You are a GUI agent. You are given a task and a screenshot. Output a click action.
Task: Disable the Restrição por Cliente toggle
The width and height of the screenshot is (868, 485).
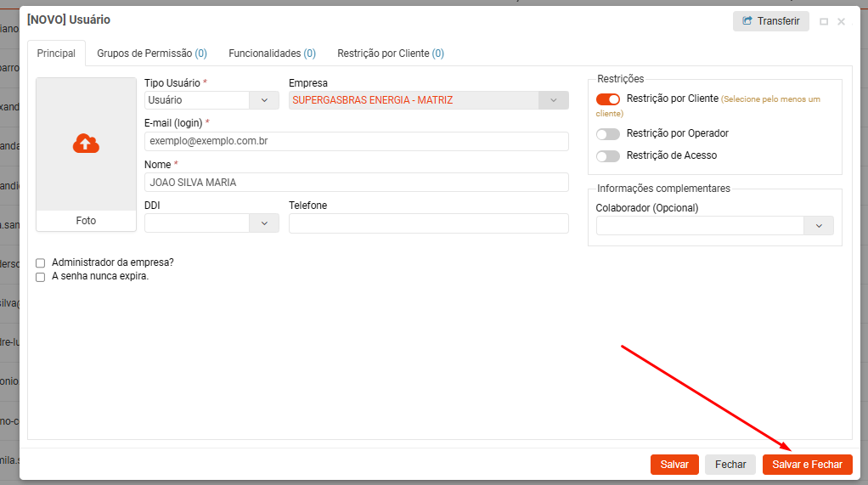(x=608, y=99)
